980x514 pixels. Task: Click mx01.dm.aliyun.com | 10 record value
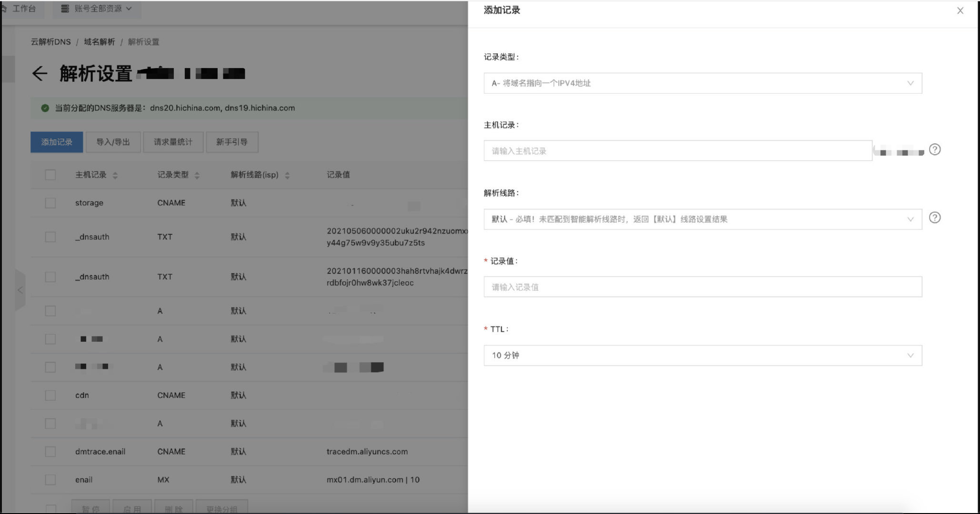(x=373, y=479)
